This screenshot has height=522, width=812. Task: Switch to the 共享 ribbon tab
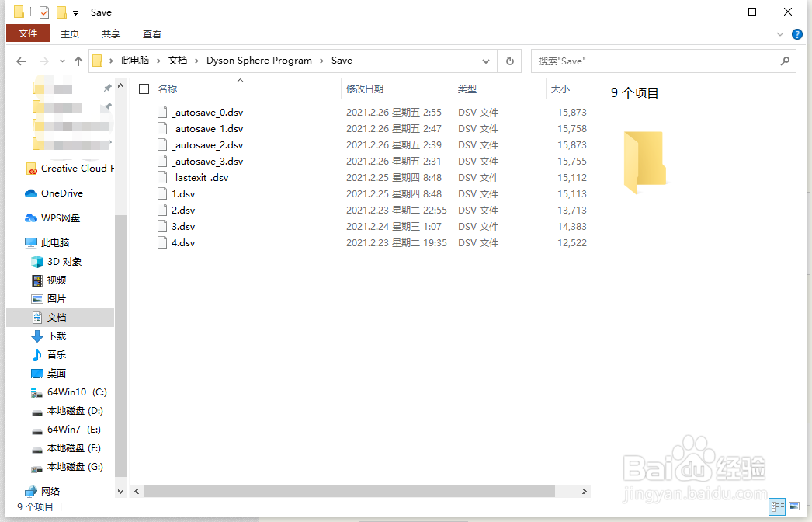pos(110,33)
